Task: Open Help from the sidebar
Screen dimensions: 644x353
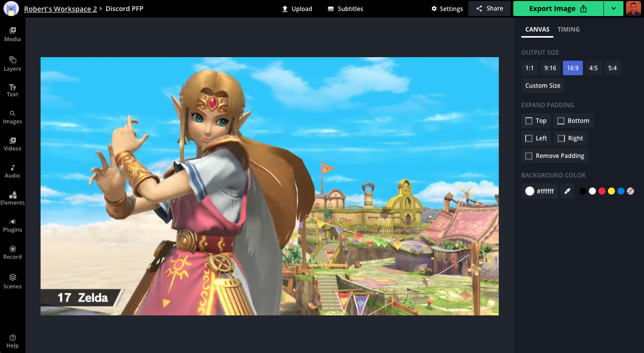Action: 13,341
